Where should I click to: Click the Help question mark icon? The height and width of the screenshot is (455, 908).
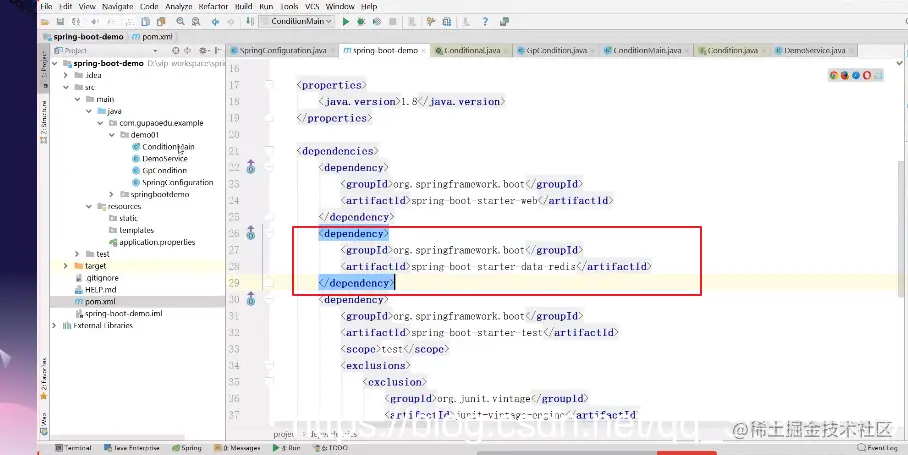pos(485,21)
